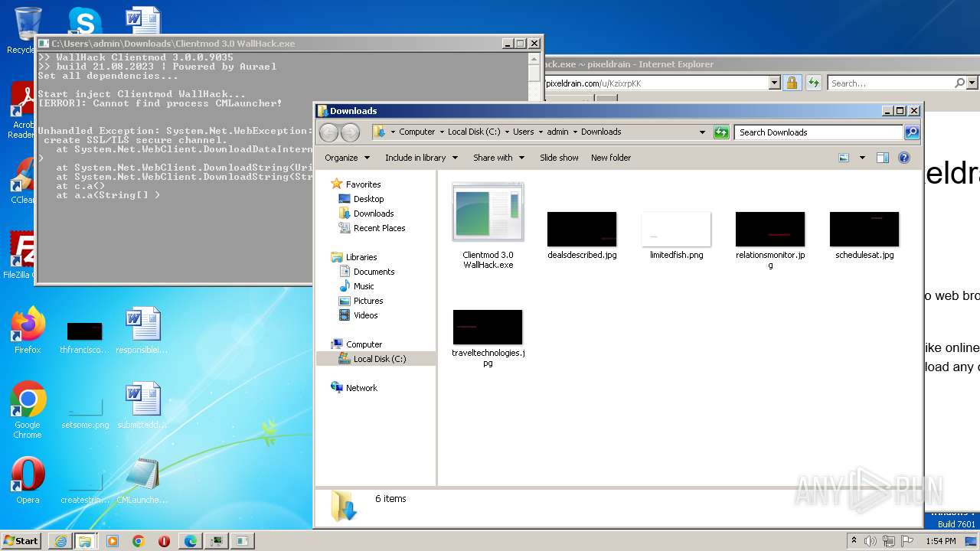980x551 pixels.
Task: Open Explorer help icon
Action: click(904, 158)
